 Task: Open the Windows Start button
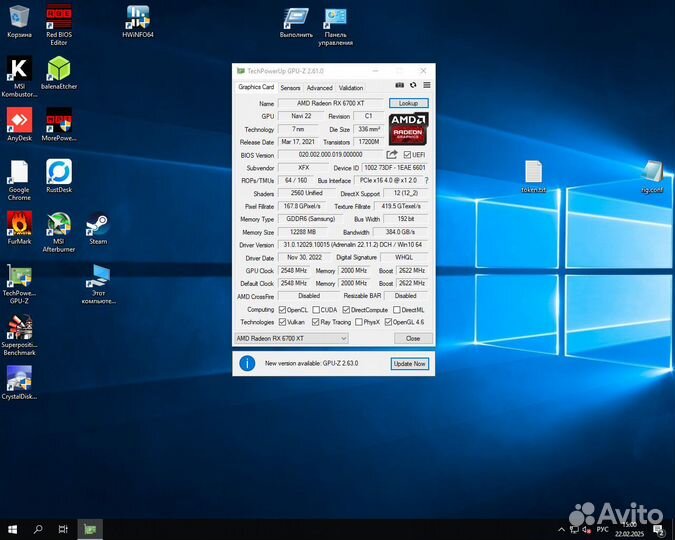(12, 530)
